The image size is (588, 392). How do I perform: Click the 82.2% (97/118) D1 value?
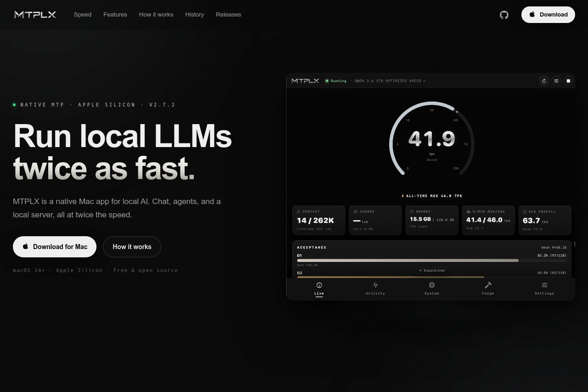(x=552, y=255)
